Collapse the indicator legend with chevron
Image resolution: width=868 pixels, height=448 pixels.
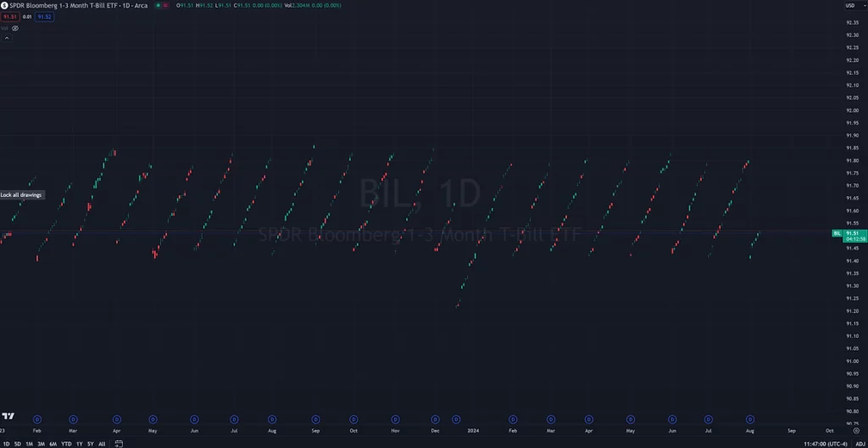pos(7,37)
